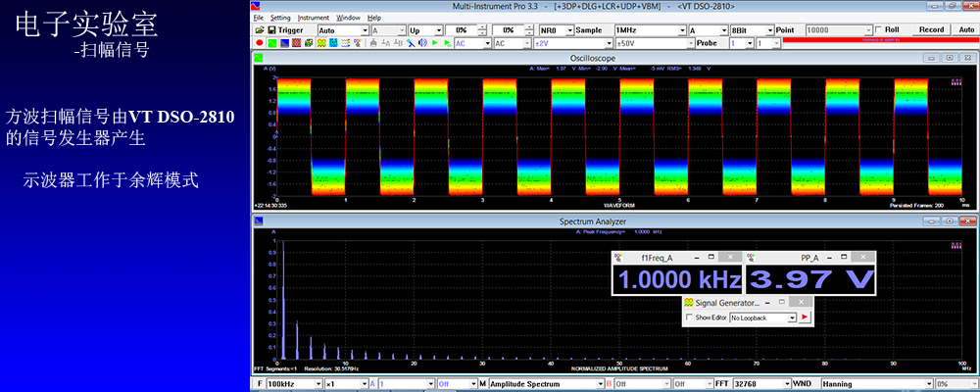Increase the trigger level percentage spinner
The image size is (980, 392).
point(482,26)
